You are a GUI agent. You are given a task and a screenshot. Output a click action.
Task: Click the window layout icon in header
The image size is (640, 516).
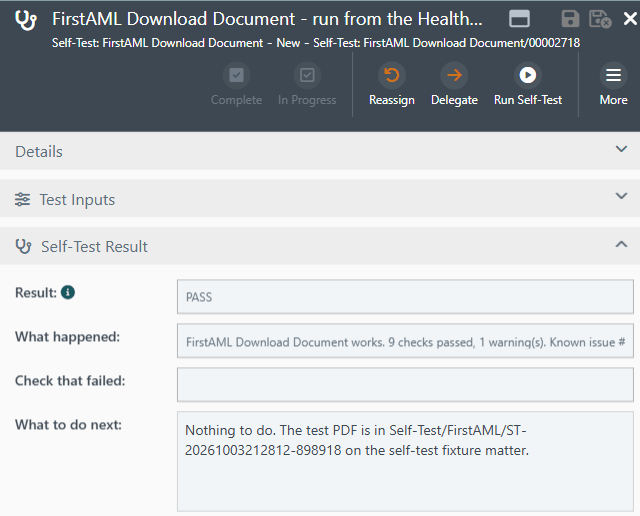coord(519,19)
